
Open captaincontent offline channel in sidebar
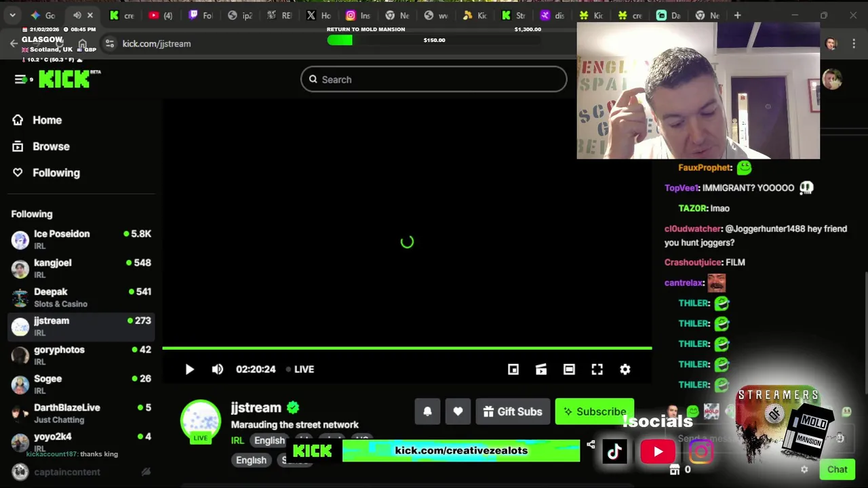click(x=81, y=472)
